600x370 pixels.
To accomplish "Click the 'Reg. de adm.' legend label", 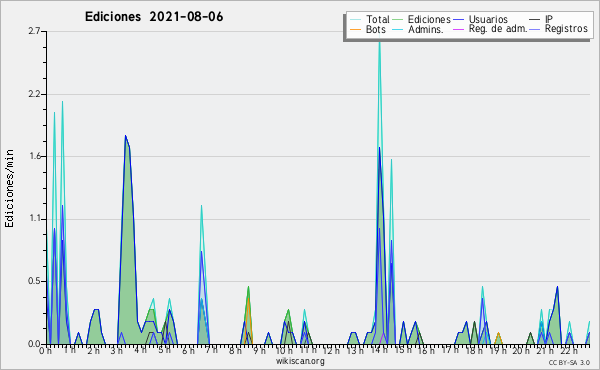I will click(x=498, y=29).
